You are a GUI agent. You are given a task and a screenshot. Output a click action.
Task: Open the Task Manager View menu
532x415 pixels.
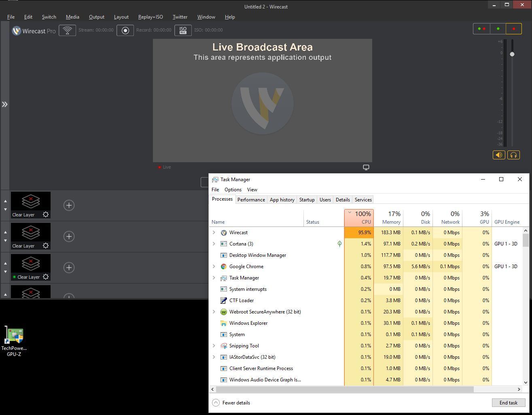click(x=252, y=190)
